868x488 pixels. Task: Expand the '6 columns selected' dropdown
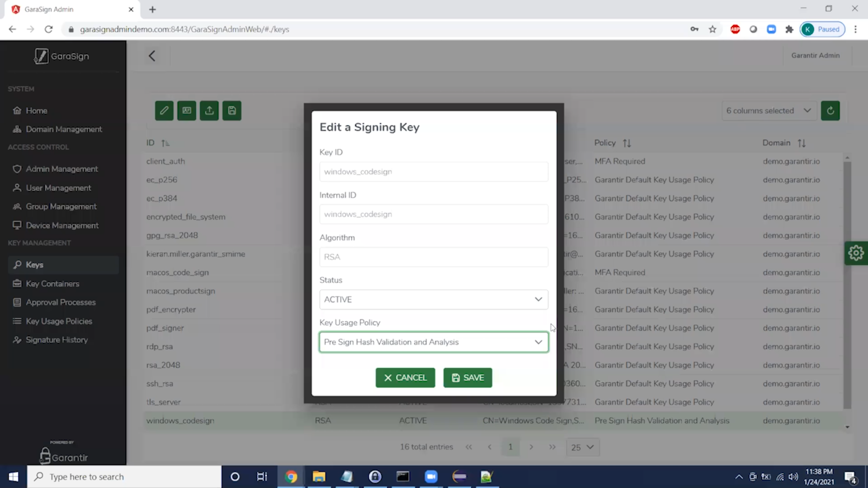769,110
